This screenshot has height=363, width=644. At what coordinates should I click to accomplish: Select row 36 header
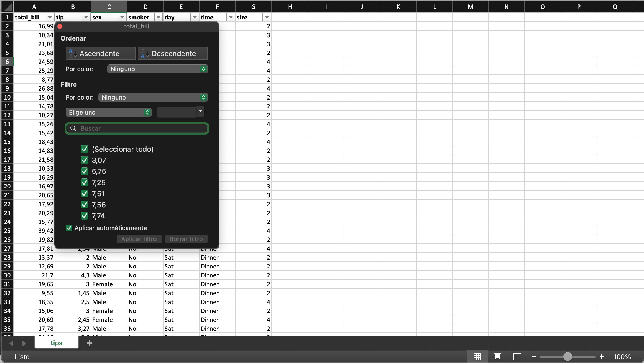[x=7, y=329]
